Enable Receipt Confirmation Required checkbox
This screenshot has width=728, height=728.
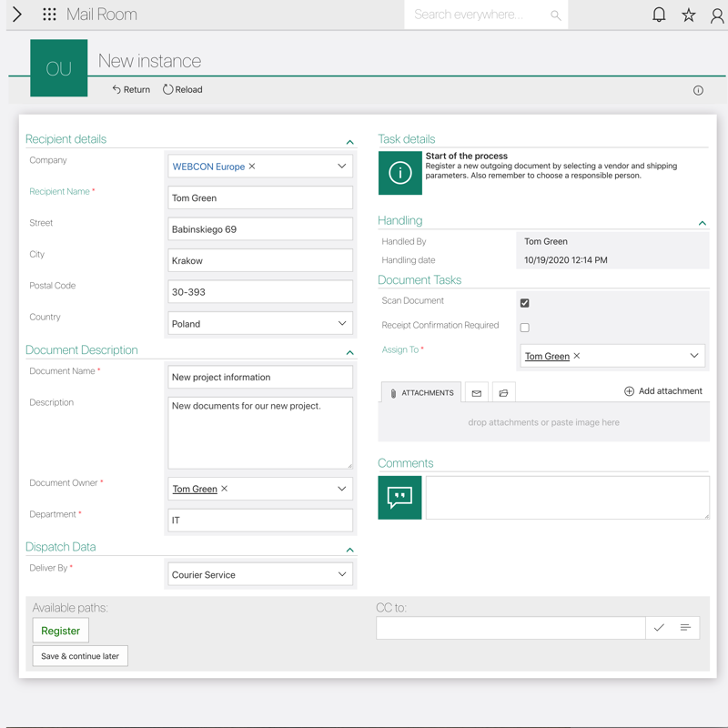coord(524,328)
